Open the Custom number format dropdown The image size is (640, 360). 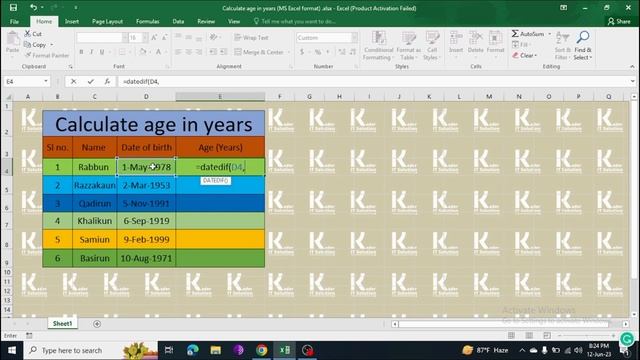coord(354,38)
